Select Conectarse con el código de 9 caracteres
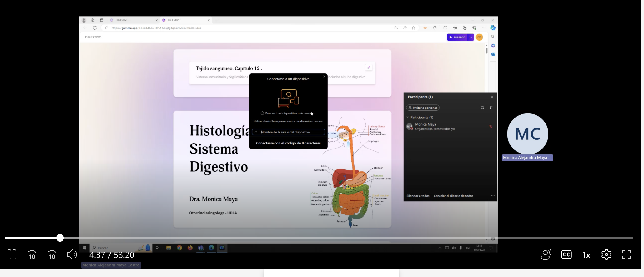The image size is (644, 277). 288,143
